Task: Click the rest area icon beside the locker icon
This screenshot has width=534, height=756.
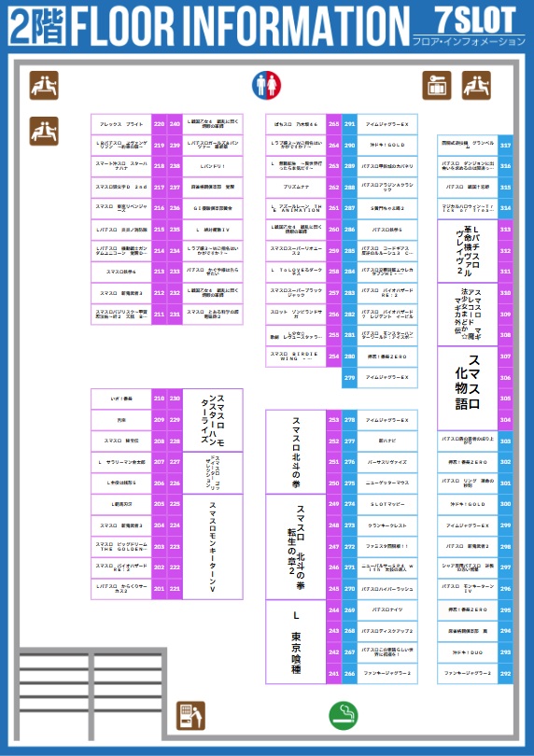Action: (x=476, y=85)
